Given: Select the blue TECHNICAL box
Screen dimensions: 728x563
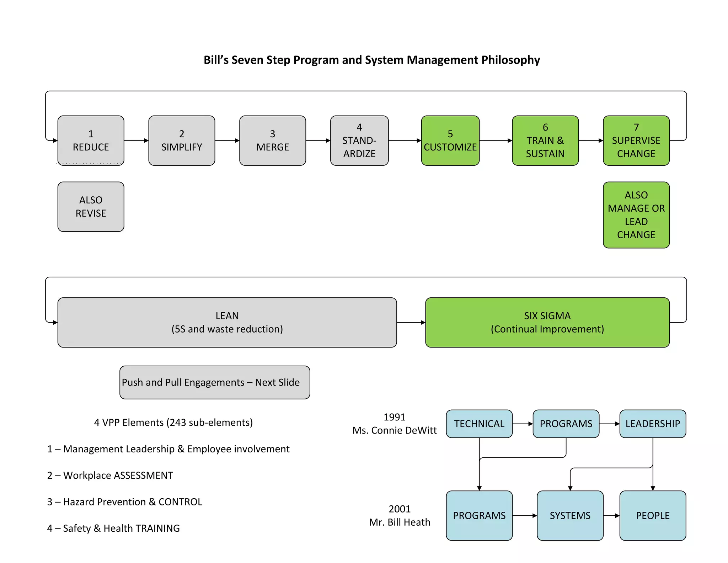Looking at the screenshot, I should tap(479, 424).
